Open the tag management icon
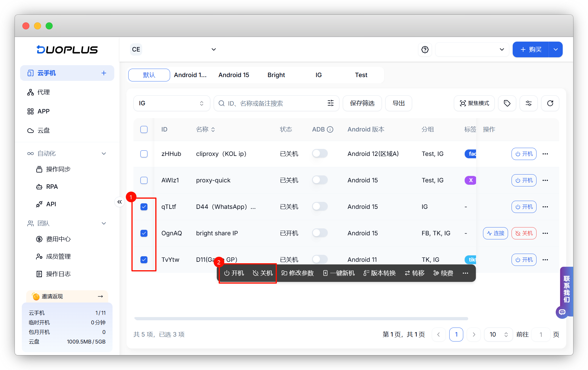This screenshot has width=588, height=370. point(507,103)
